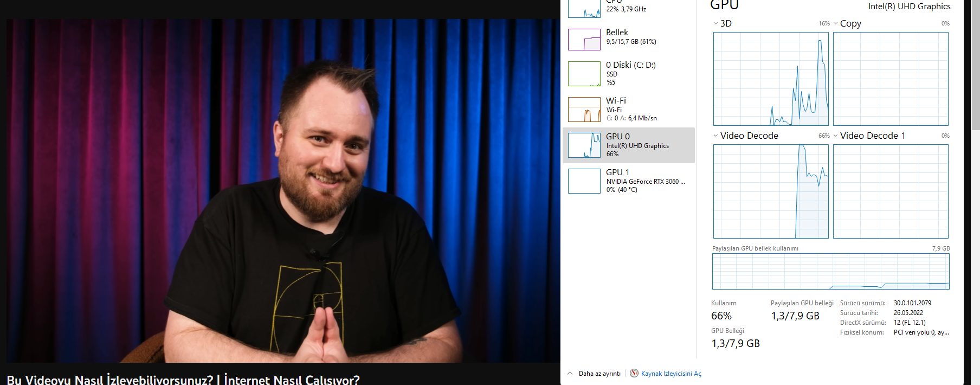Open the 3D engine dropdown arrow
980x385 pixels.
(x=715, y=23)
